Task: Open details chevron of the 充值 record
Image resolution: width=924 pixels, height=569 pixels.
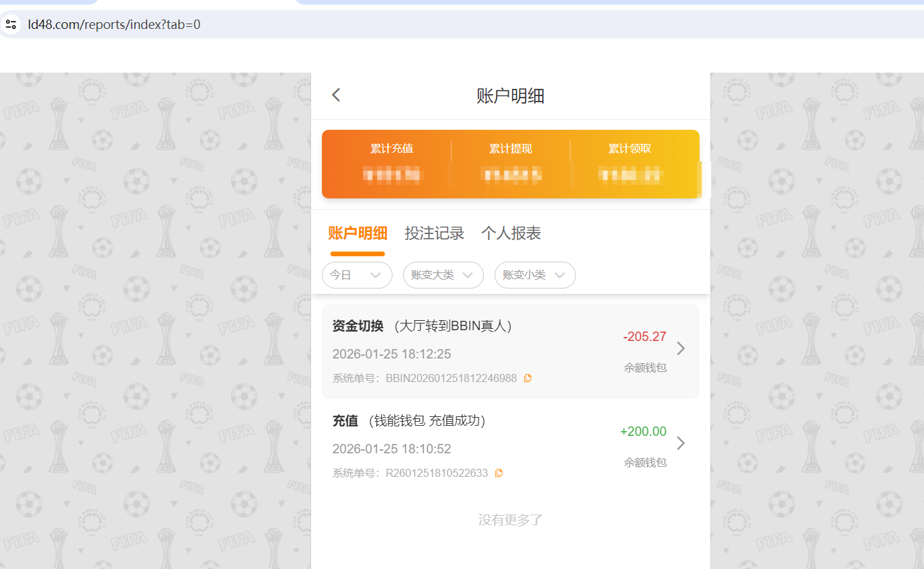Action: pyautogui.click(x=680, y=443)
